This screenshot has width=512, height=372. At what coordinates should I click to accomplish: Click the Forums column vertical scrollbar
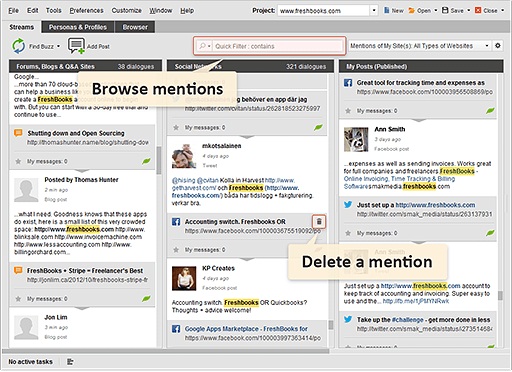[159, 161]
